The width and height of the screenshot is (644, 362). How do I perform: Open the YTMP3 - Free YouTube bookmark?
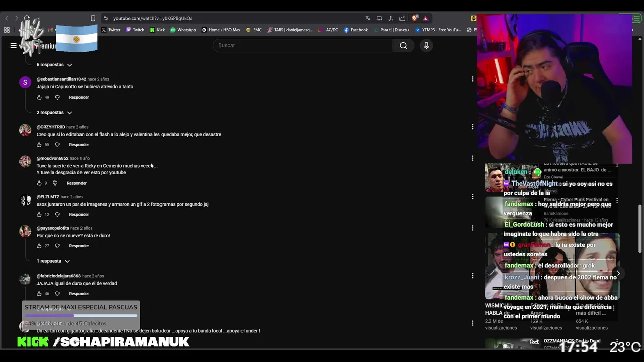[x=438, y=30]
